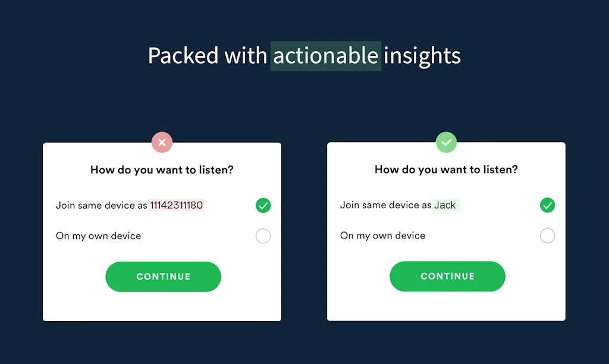
Task: Click 'On my own device' text in Jack card
Action: tap(382, 236)
